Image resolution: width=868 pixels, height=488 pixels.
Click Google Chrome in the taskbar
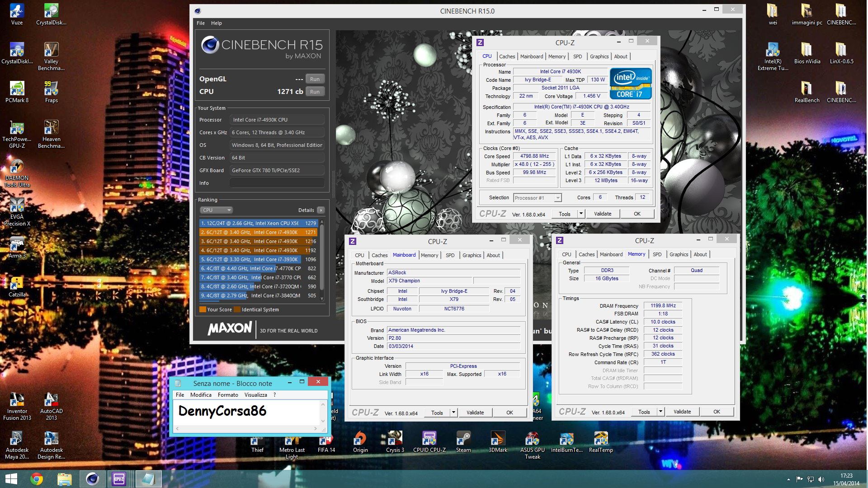pos(37,479)
